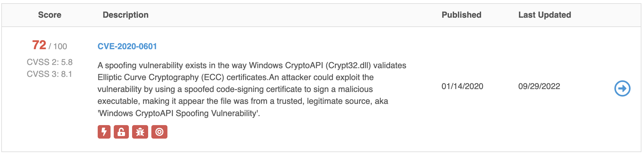Select the red 72 score value

(x=39, y=45)
